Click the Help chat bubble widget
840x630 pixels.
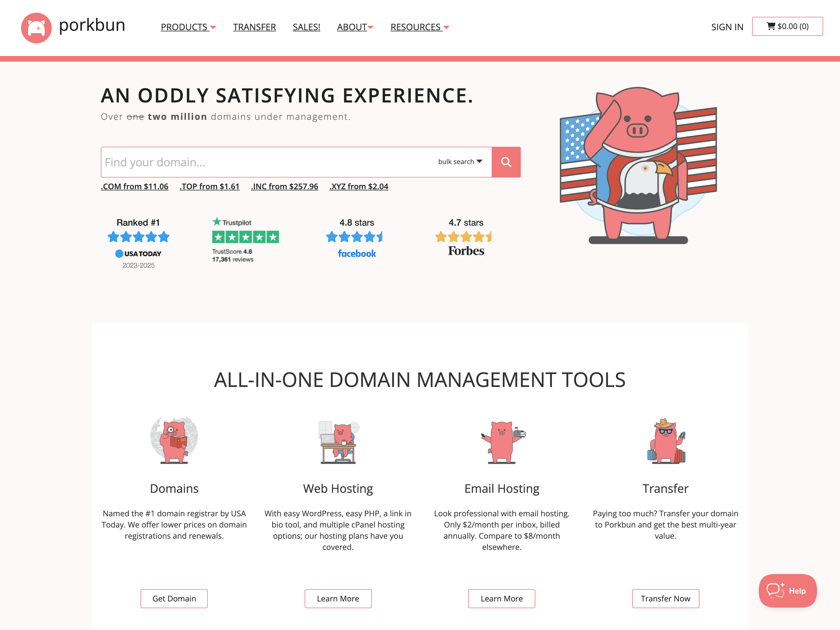788,591
